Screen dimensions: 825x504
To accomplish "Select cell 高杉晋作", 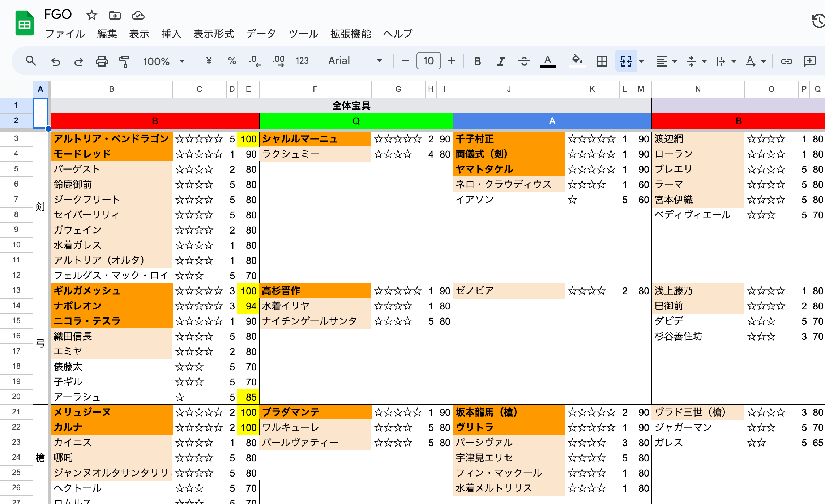I will point(315,291).
